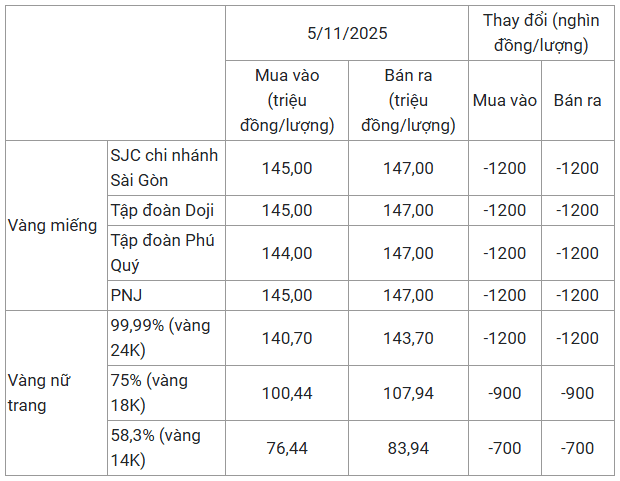This screenshot has width=620, height=481.
Task: Click the 100,44 price for 18K gold
Action: (x=286, y=393)
